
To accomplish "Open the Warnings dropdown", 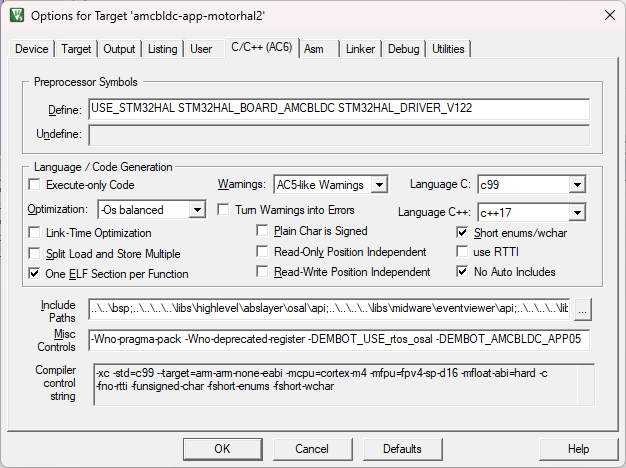I will tap(379, 185).
